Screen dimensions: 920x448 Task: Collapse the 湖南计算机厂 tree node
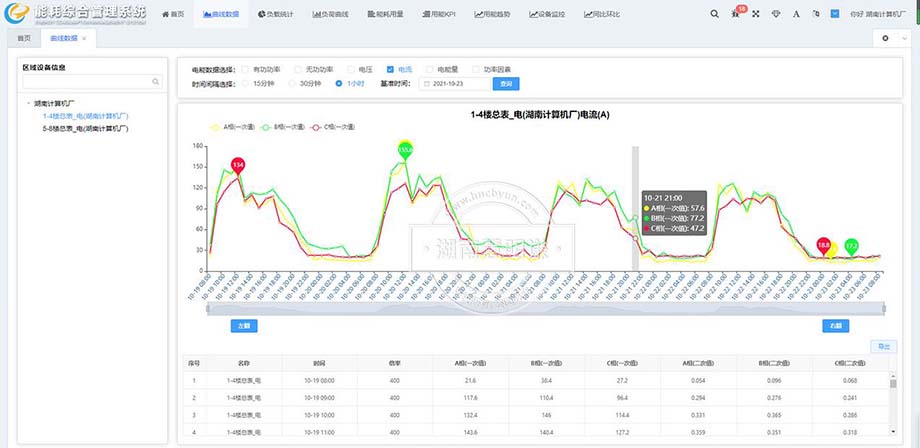pos(28,103)
